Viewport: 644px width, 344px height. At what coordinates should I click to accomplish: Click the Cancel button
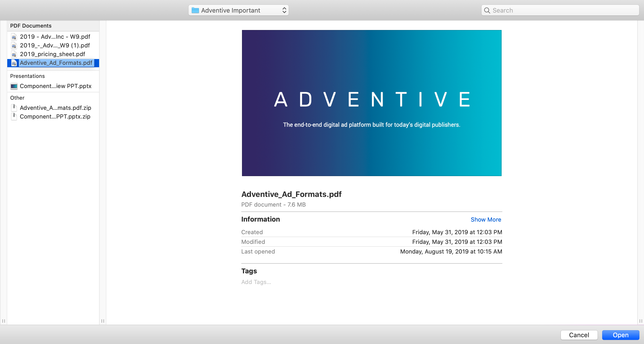pyautogui.click(x=579, y=335)
